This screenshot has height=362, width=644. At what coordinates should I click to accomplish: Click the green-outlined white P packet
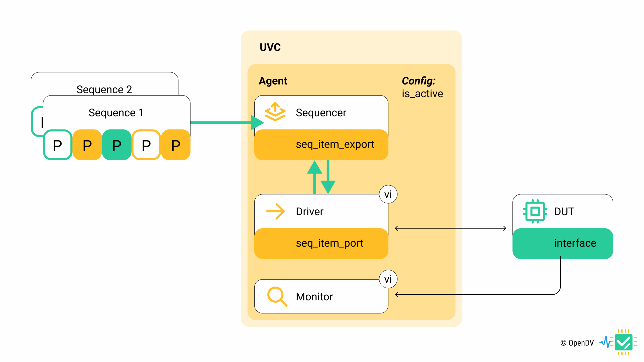[x=58, y=145]
